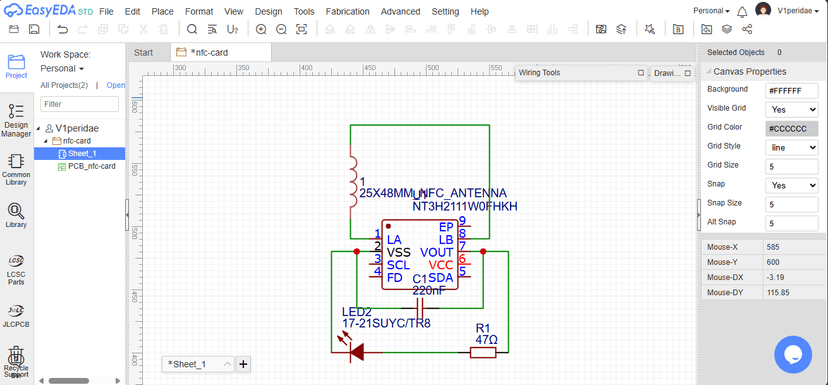Open the Visible Grid dropdown

coord(792,109)
